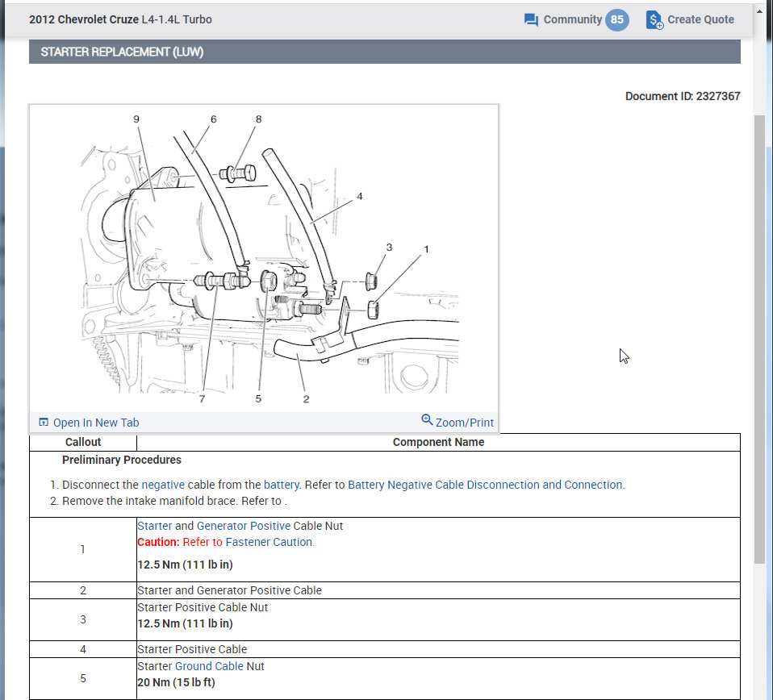Click the starter replacement diagram image
773x700 pixels.
click(x=264, y=258)
